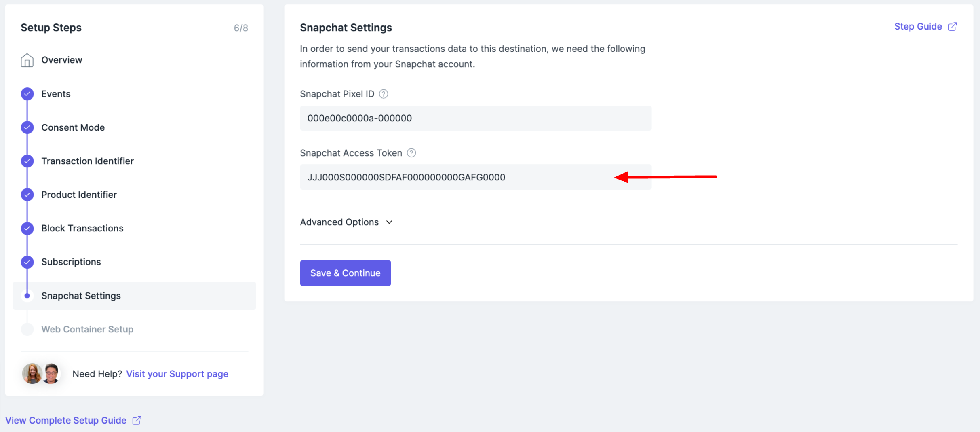Click into the Snapchat Pixel ID field
The image size is (980, 432).
pos(475,118)
